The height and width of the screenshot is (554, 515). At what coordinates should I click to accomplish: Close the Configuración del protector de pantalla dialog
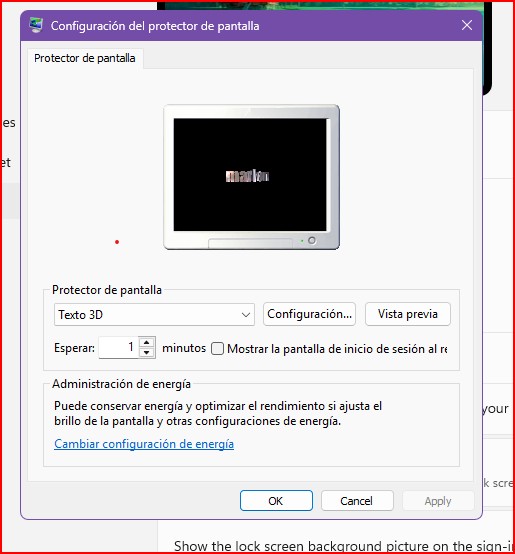point(467,25)
